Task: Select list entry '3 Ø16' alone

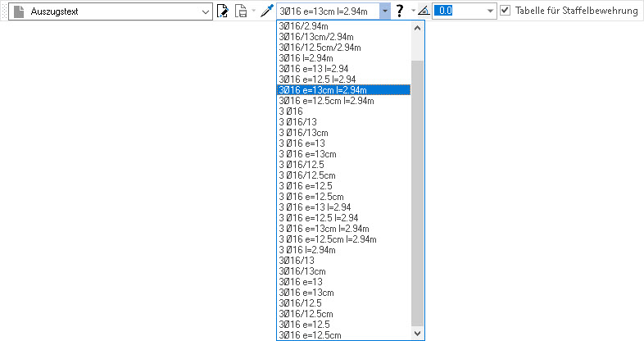Action: (x=344, y=111)
